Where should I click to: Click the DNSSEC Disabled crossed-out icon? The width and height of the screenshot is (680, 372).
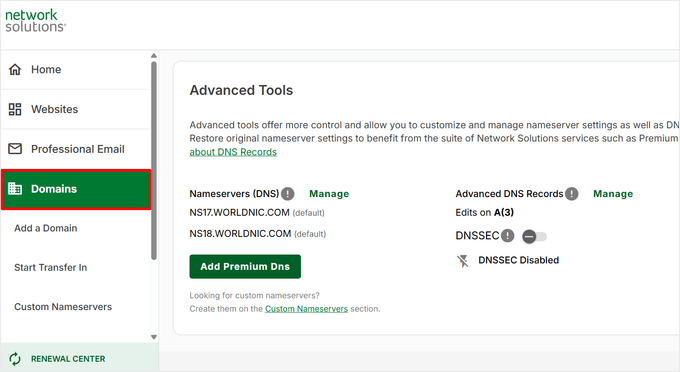tap(463, 261)
